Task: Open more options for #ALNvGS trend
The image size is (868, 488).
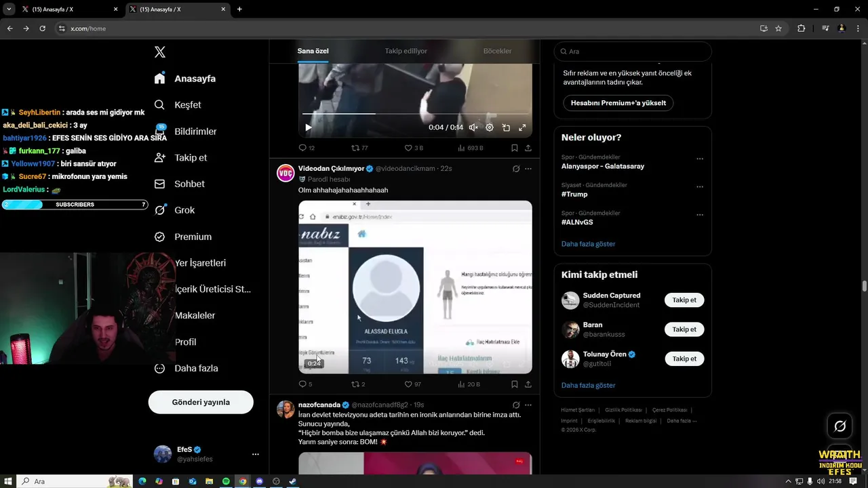Action: point(700,215)
